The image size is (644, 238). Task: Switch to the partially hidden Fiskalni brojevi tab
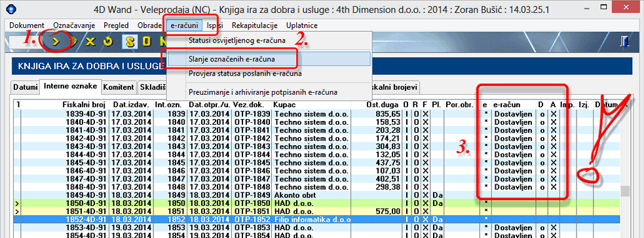point(395,87)
